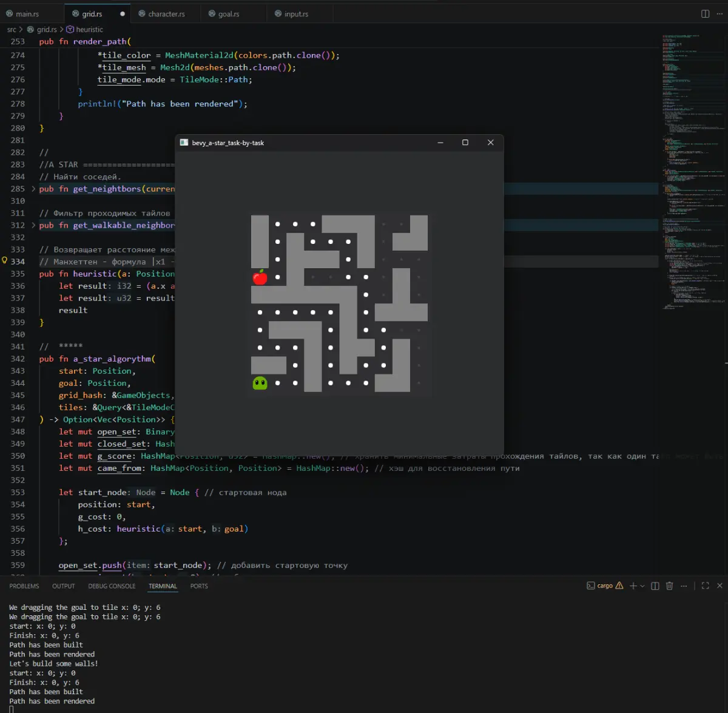Select the grid.rs editor tab
The height and width of the screenshot is (713, 728).
[x=92, y=14]
